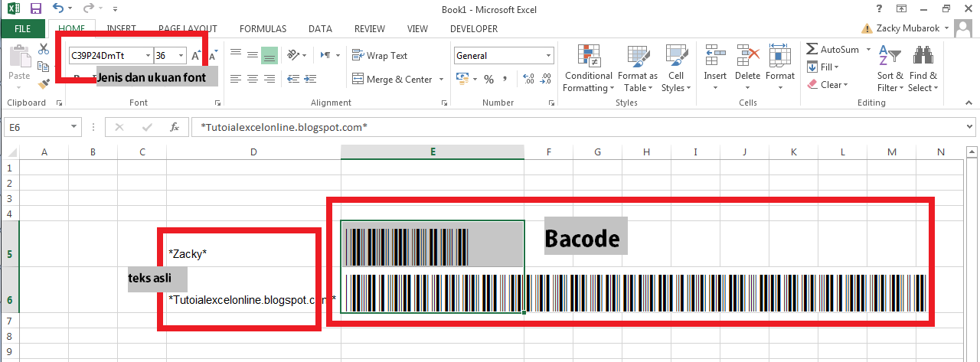Open the Merge & Center dropdown arrow
Viewport: 980px width, 362px height.
[x=440, y=79]
